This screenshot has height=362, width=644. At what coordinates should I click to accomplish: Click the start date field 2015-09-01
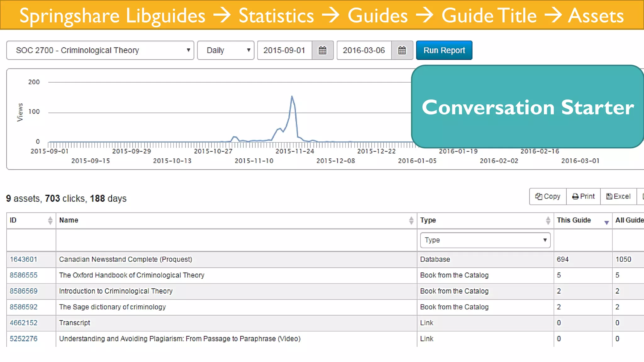(x=285, y=50)
